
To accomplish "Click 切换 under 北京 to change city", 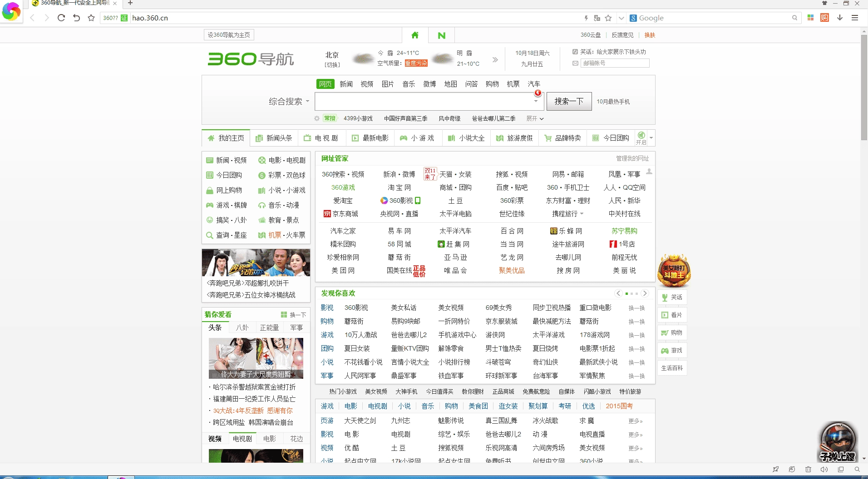I will [332, 65].
